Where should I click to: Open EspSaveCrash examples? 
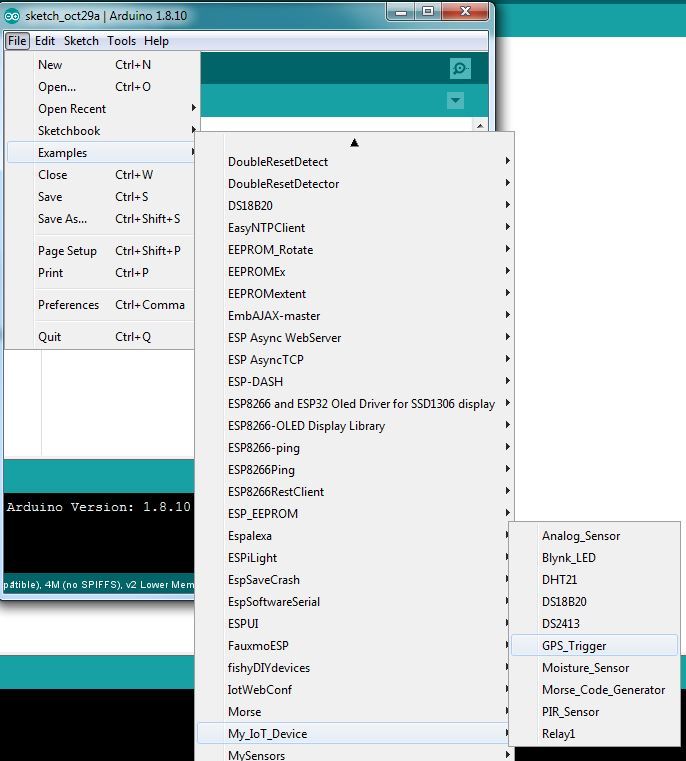click(x=353, y=579)
